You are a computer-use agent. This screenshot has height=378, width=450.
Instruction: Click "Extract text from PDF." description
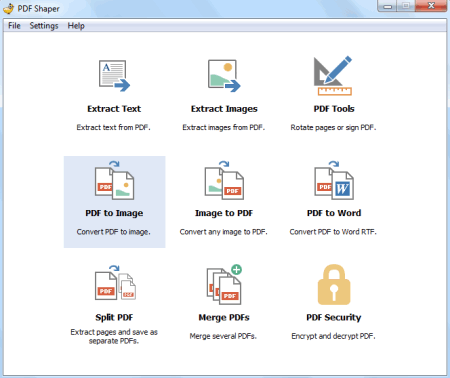[114, 127]
